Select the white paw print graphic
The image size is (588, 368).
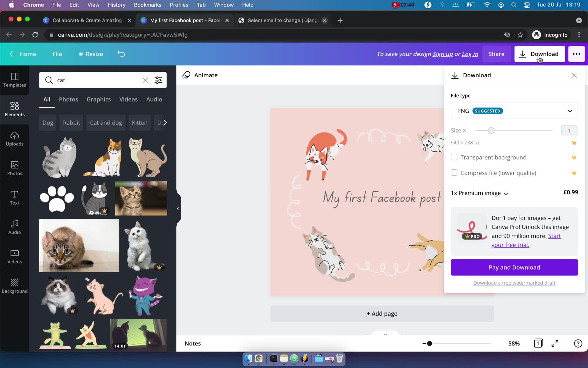coord(57,198)
